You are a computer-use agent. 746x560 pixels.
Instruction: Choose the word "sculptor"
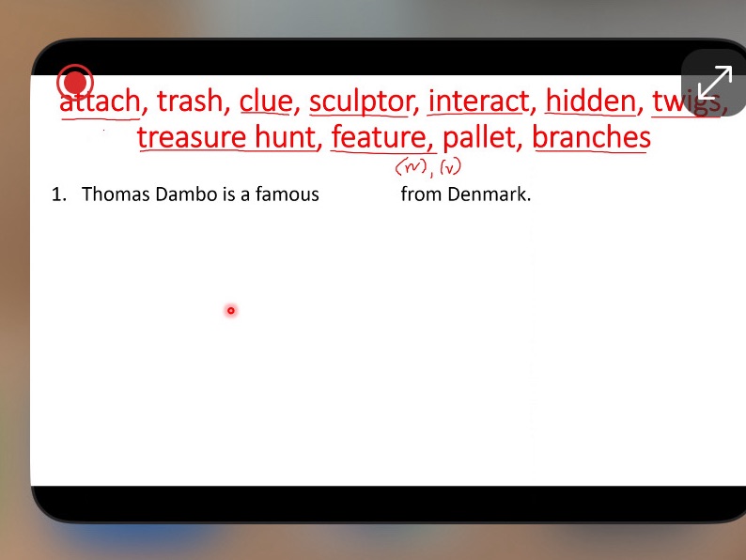point(360,101)
